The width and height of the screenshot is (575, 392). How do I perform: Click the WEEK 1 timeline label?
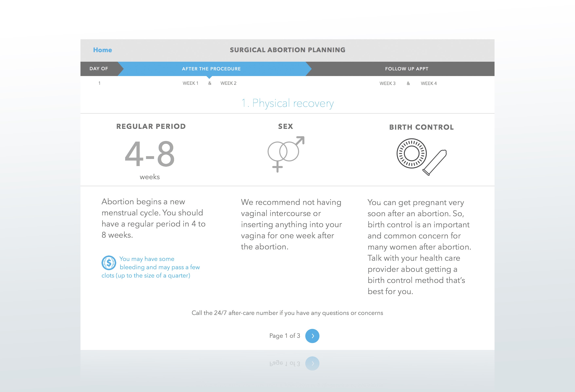point(190,83)
